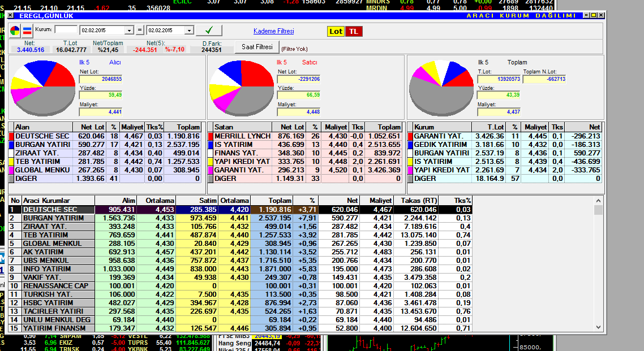Open the start date dropdown
644x351 pixels.
[129, 31]
